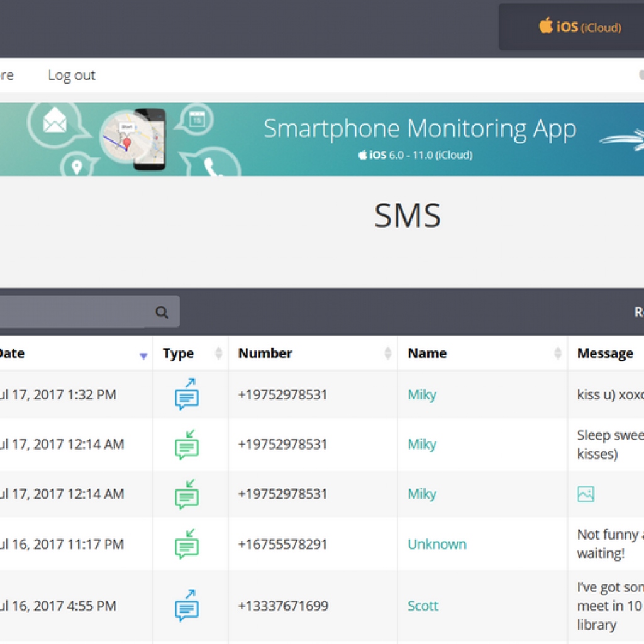
Task: Click the Smartphone Monitoring App banner
Action: 322,139
